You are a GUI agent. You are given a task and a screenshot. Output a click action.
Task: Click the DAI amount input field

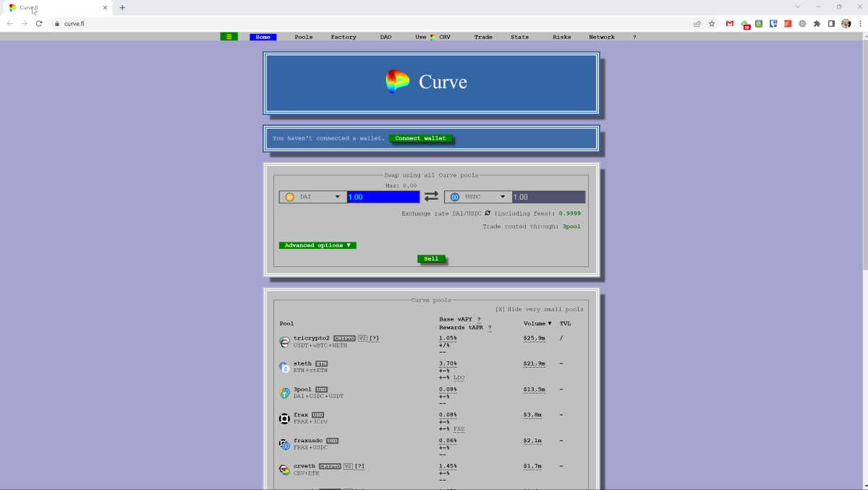coord(383,197)
